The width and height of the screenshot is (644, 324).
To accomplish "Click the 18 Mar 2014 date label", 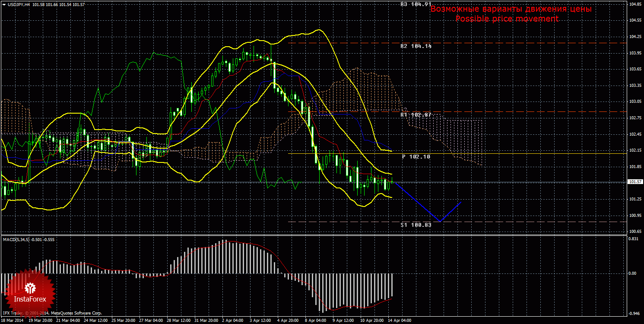I will click(13, 321).
